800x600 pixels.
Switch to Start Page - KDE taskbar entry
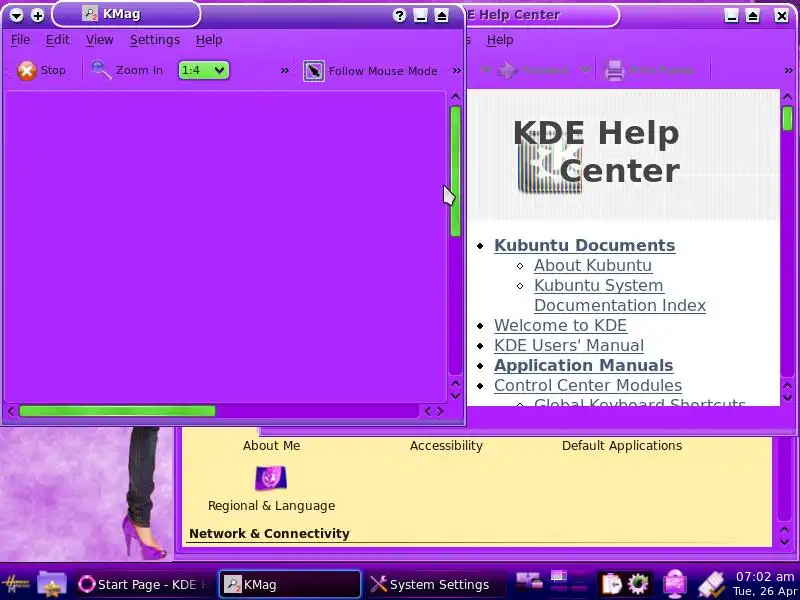click(144, 584)
